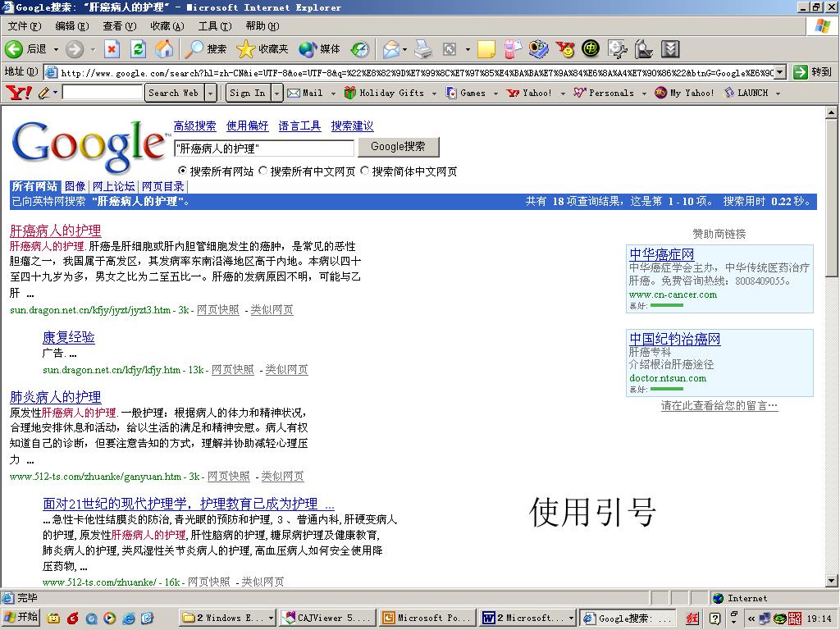Open the 查看(V) menu

tap(120, 25)
